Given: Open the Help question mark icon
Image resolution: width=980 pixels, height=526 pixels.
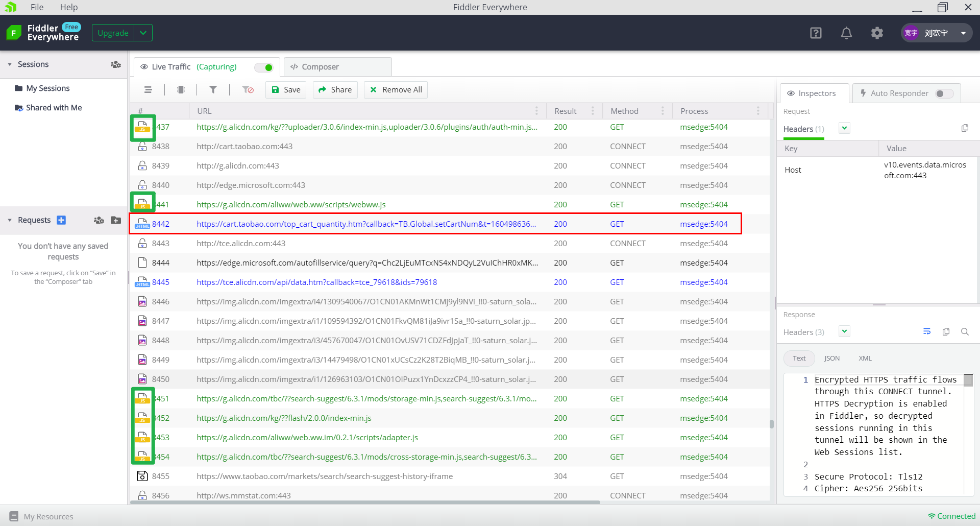Looking at the screenshot, I should [816, 33].
